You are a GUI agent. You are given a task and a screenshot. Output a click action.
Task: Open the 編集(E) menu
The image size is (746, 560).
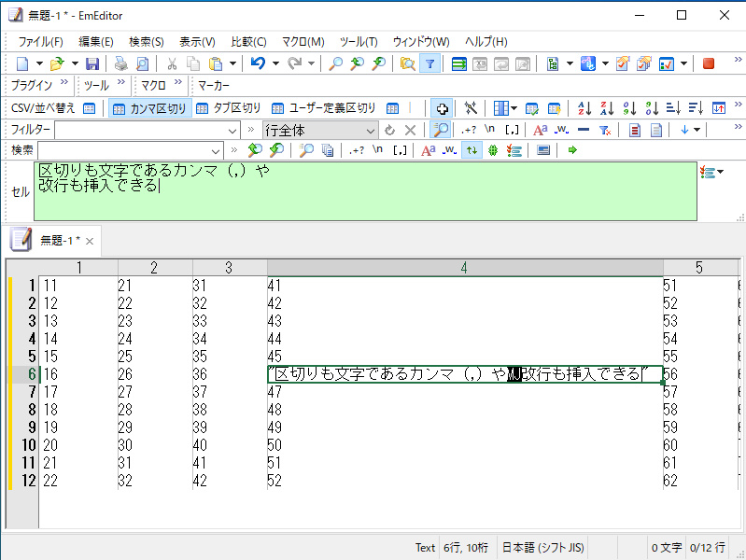pos(95,42)
